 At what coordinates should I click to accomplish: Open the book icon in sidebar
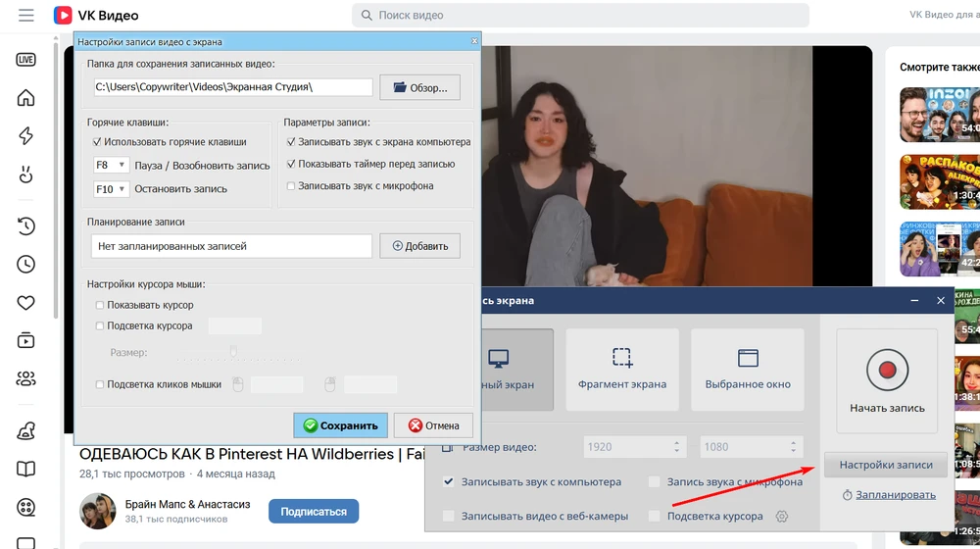25,469
